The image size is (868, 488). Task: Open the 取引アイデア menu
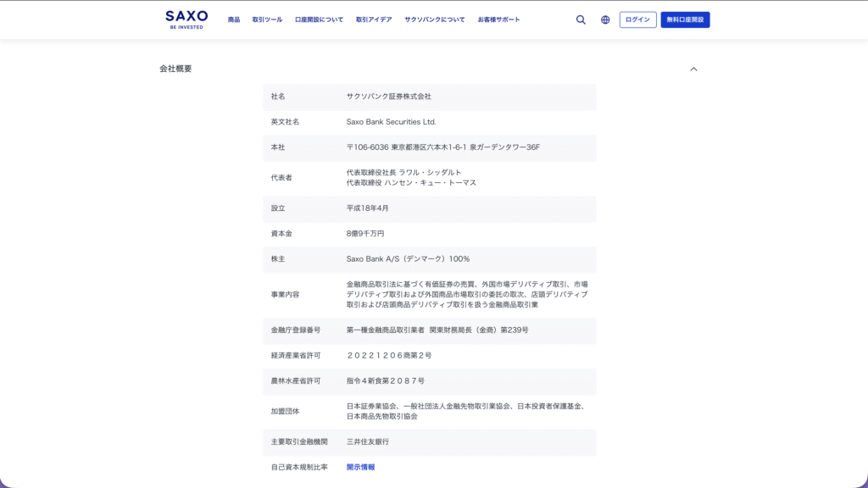coord(374,19)
